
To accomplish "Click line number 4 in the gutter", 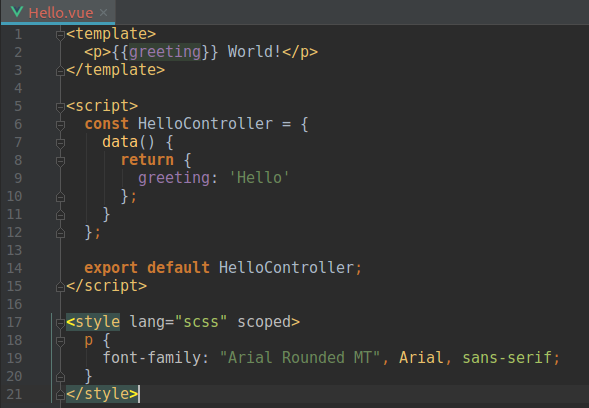I will point(18,88).
